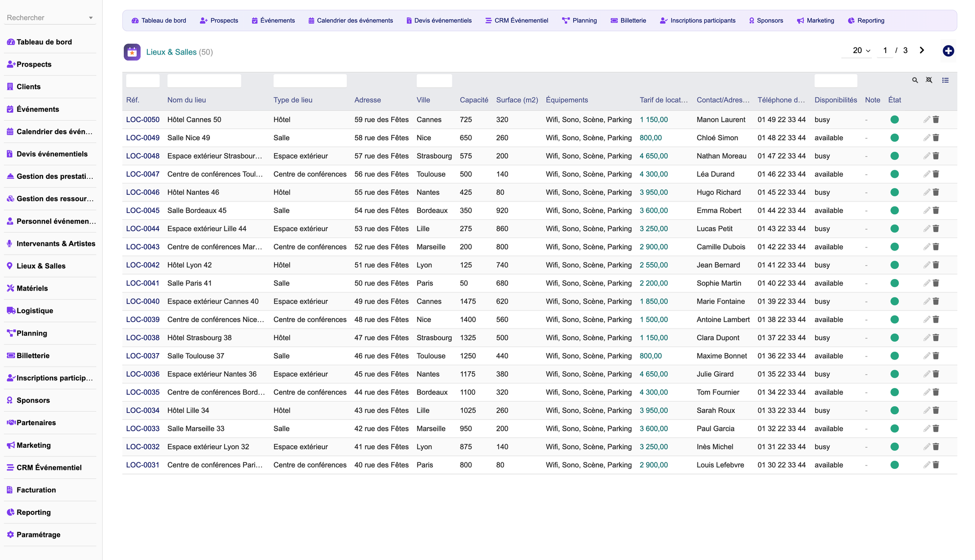Open the LOC-0037 reference link

pyautogui.click(x=143, y=356)
